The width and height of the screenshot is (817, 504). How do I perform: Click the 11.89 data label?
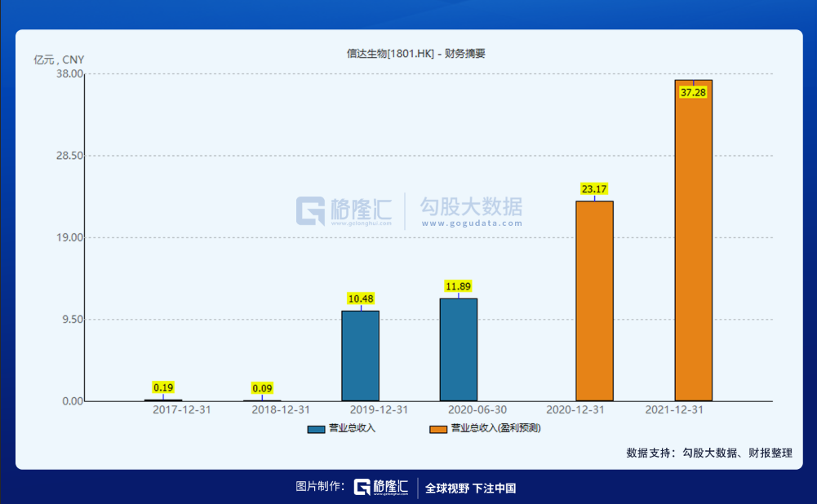[459, 286]
